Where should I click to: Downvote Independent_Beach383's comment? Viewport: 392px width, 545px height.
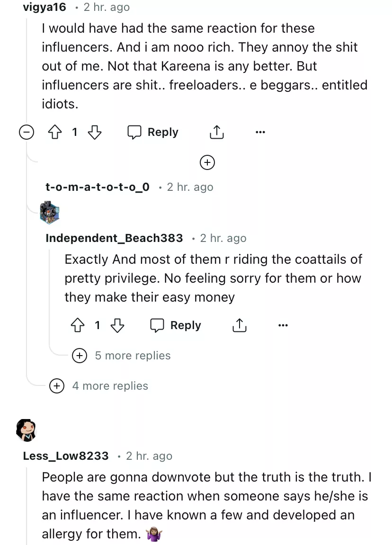(x=117, y=325)
